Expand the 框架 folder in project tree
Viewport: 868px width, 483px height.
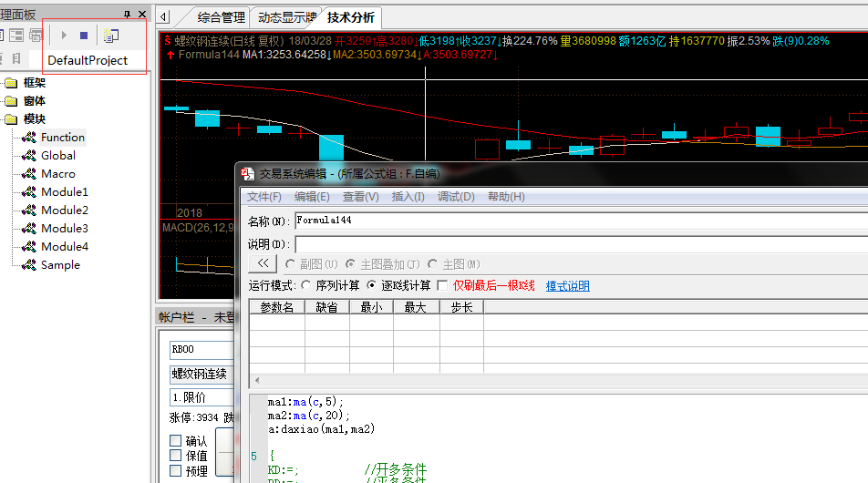point(11,83)
